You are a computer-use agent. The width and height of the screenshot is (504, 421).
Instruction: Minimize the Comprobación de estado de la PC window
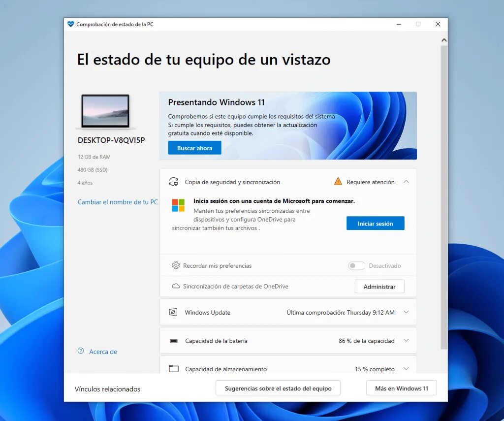pos(399,24)
